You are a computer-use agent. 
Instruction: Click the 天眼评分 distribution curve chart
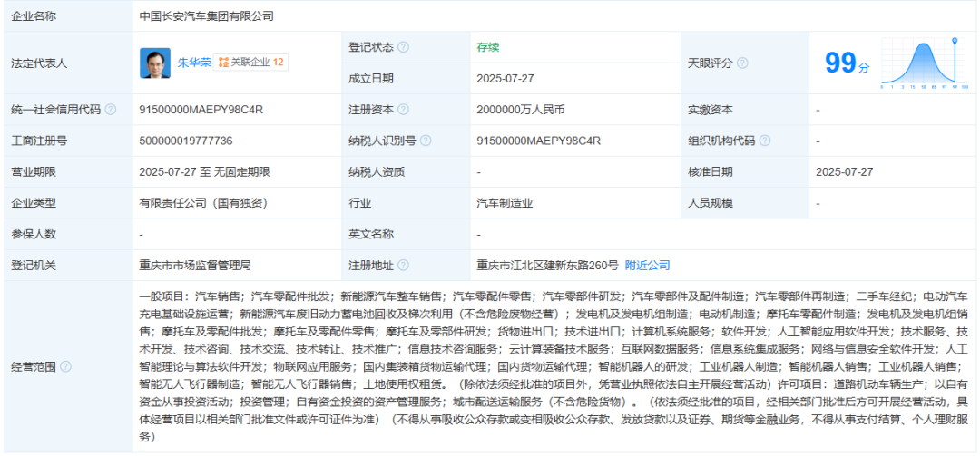(x=925, y=63)
